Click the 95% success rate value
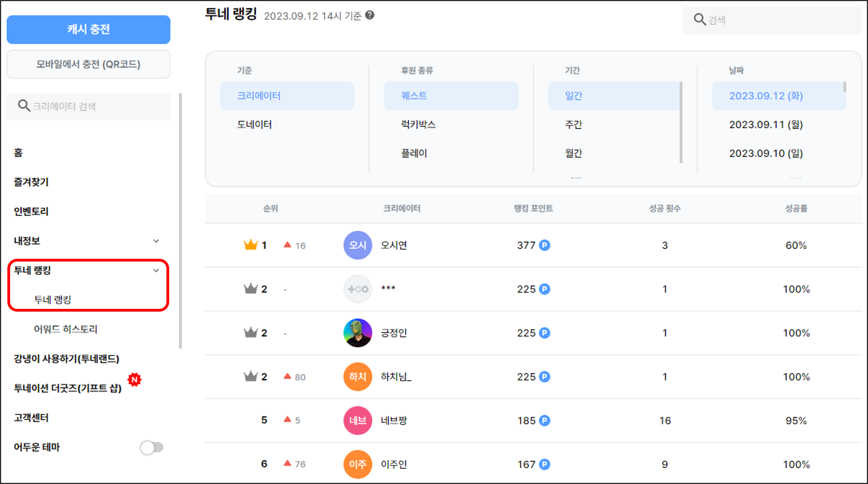Screen dimensions: 868x484 click(x=796, y=421)
